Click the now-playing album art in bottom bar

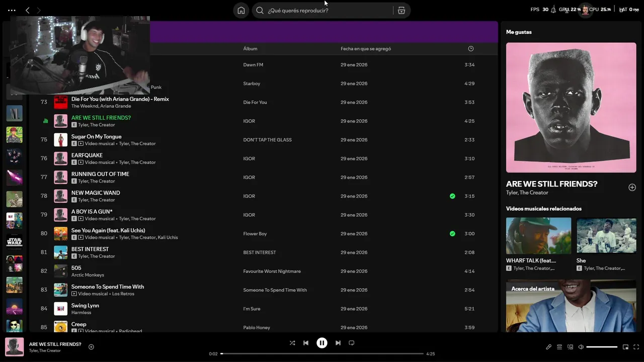[x=14, y=347]
